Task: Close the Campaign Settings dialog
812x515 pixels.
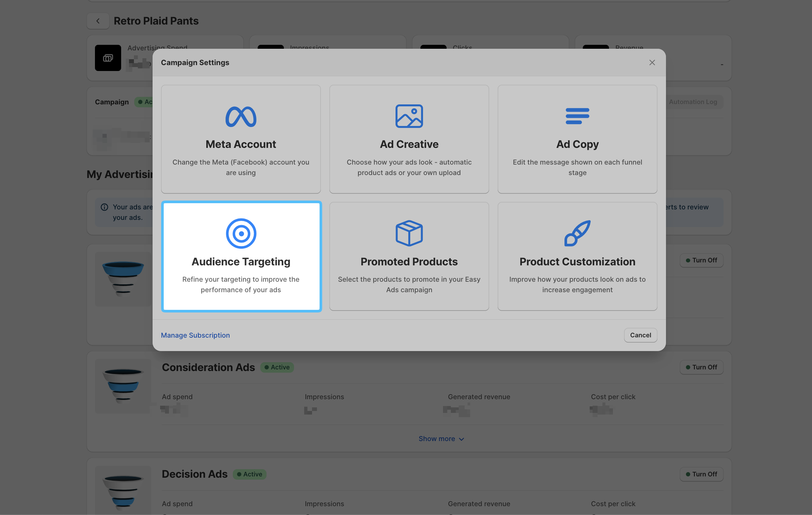Action: pyautogui.click(x=652, y=63)
